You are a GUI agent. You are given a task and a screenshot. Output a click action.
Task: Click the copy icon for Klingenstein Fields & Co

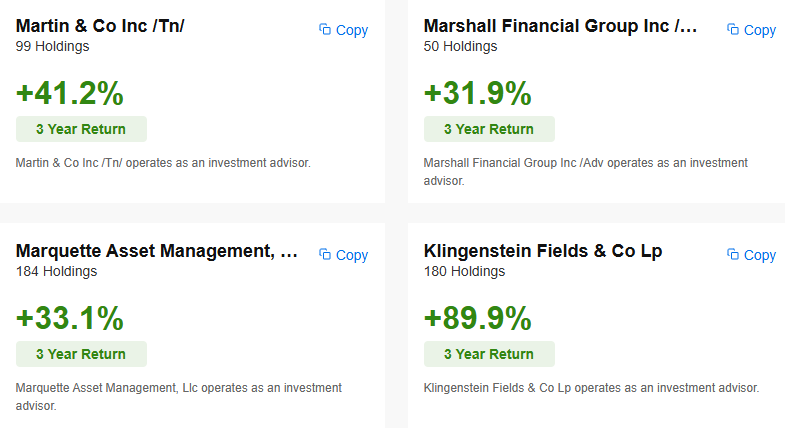click(733, 254)
